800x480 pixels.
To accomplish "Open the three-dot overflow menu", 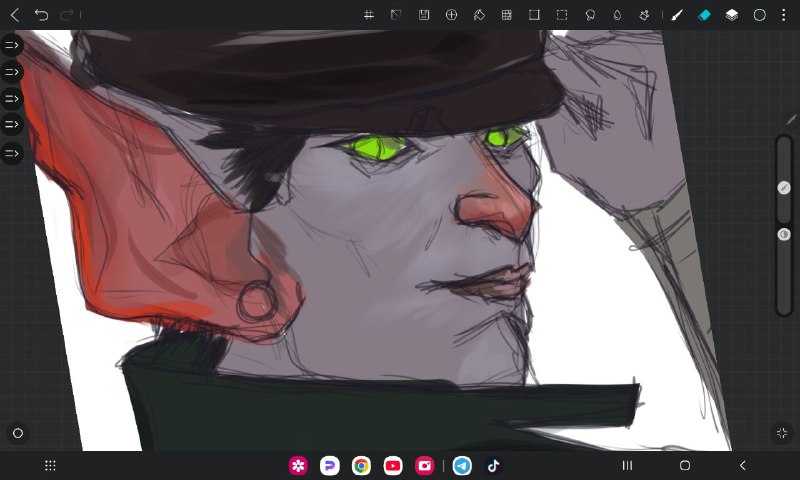I will coord(784,15).
